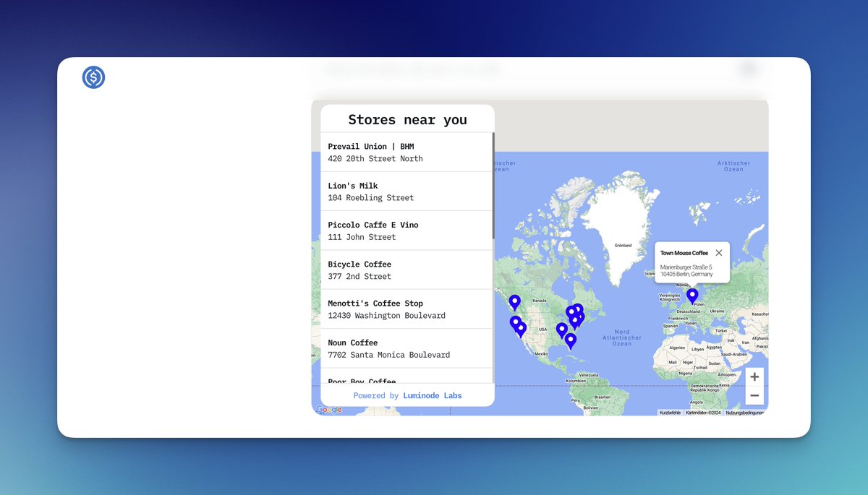Screen dimensions: 868x495
Task: Choose Piccolo Caffe E Vino from list
Action: tap(407, 231)
